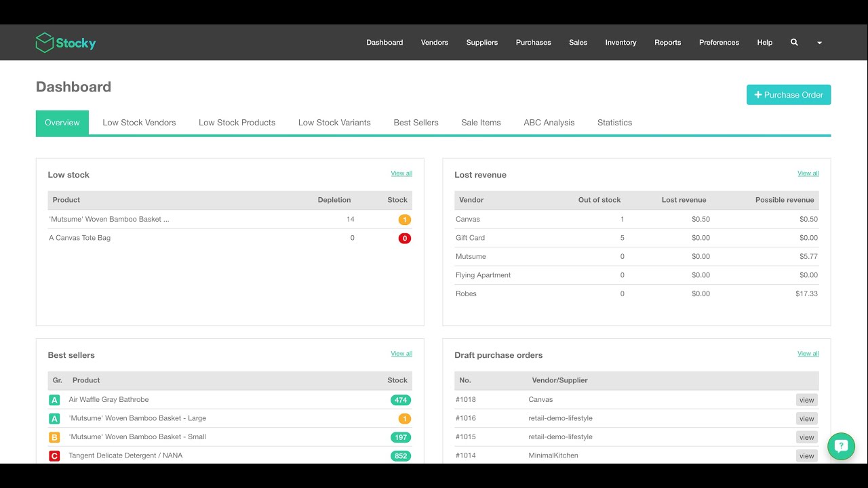Click the orange stock badge 1 in Low stock

(404, 220)
